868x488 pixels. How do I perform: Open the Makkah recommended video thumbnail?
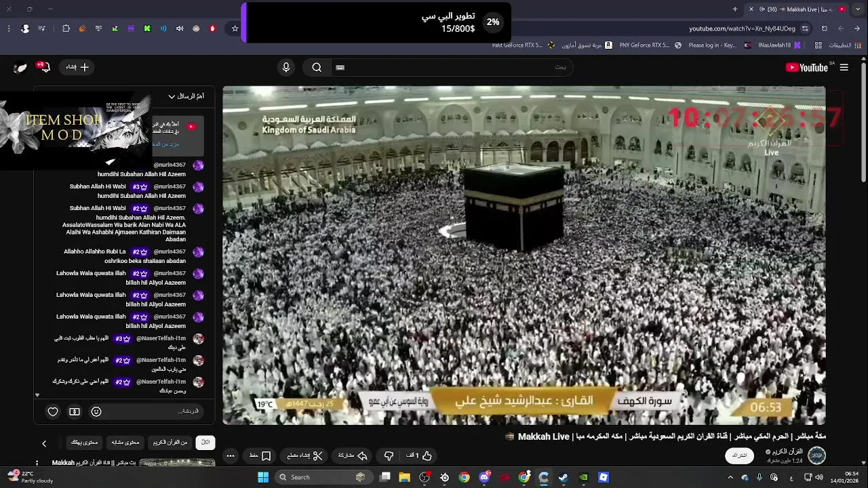pyautogui.click(x=177, y=463)
